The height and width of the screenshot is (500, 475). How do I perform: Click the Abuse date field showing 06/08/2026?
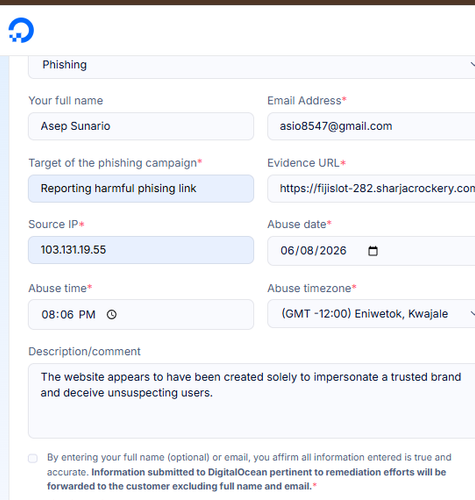point(371,251)
